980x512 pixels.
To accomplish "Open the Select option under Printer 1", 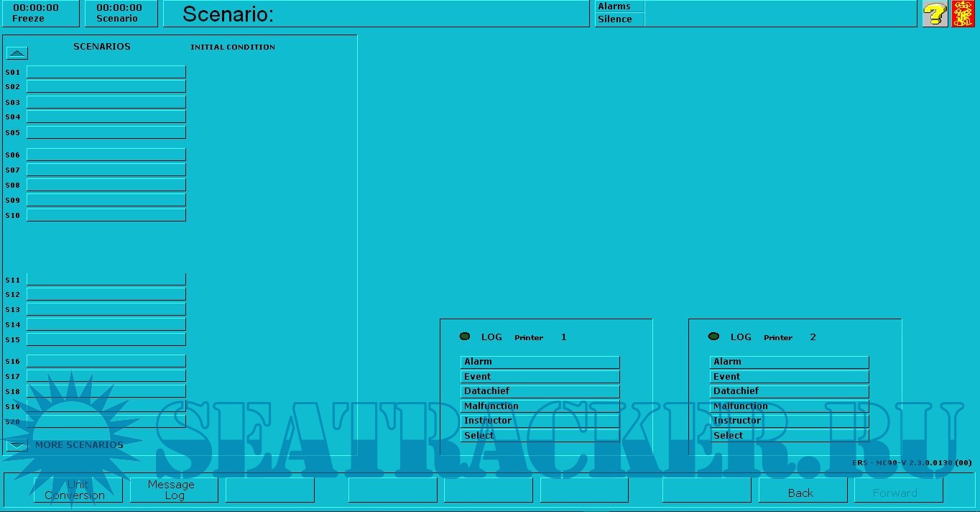I will pos(540,435).
